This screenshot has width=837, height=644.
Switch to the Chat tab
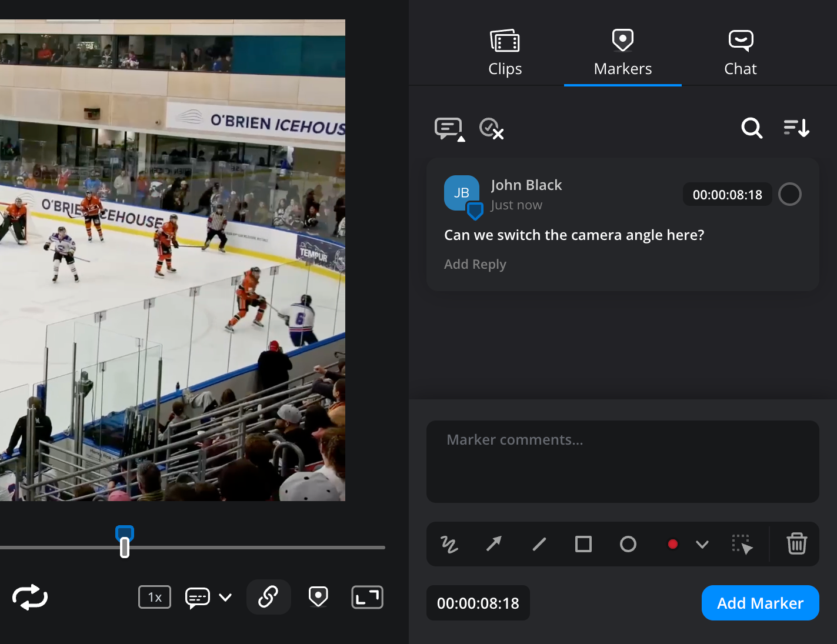pyautogui.click(x=740, y=52)
